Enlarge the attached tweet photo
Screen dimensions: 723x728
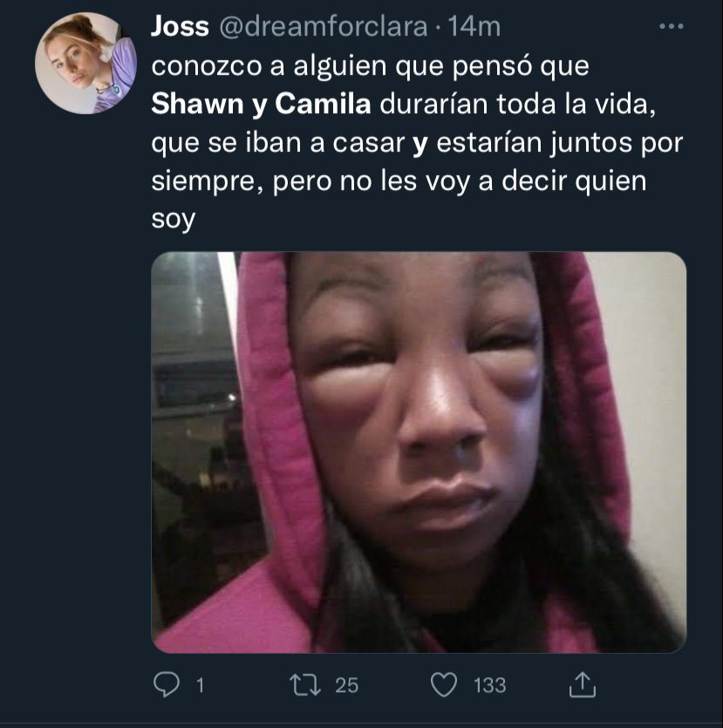(x=419, y=452)
